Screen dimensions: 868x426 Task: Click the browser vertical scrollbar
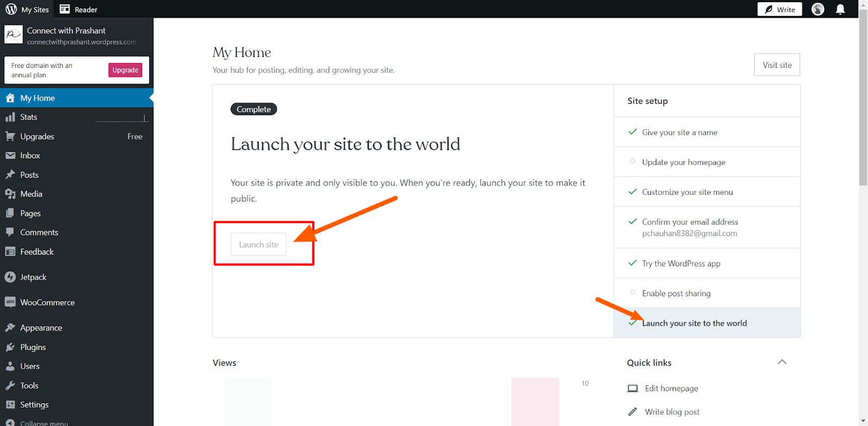863,98
